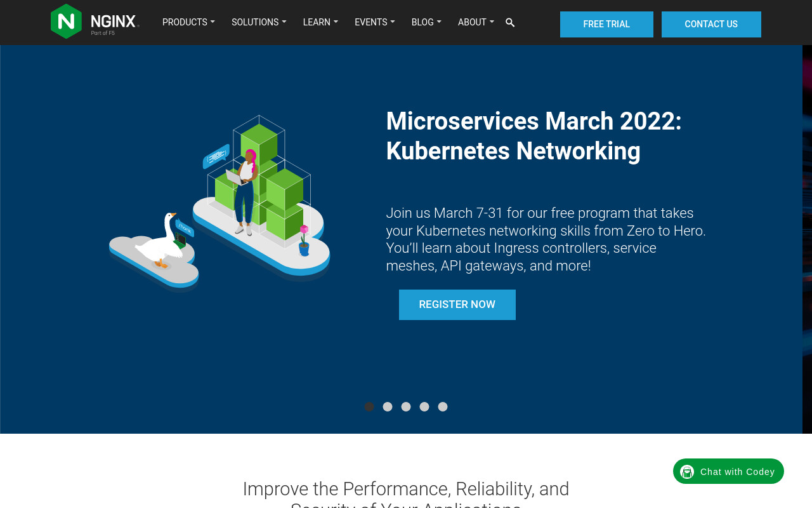Screen dimensions: 812x508
Task: Expand the Blog dropdown menu
Action: pos(426,22)
